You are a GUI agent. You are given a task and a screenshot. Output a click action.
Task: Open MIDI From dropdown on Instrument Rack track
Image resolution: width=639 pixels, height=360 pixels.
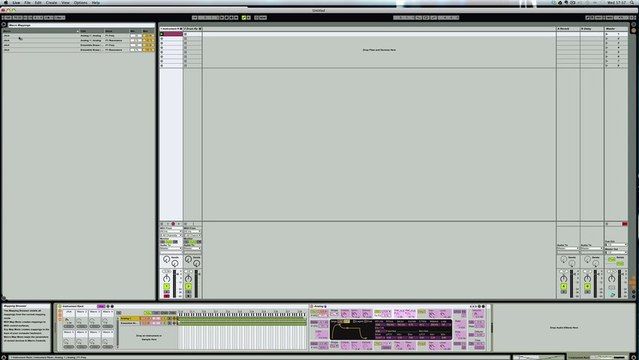point(171,232)
